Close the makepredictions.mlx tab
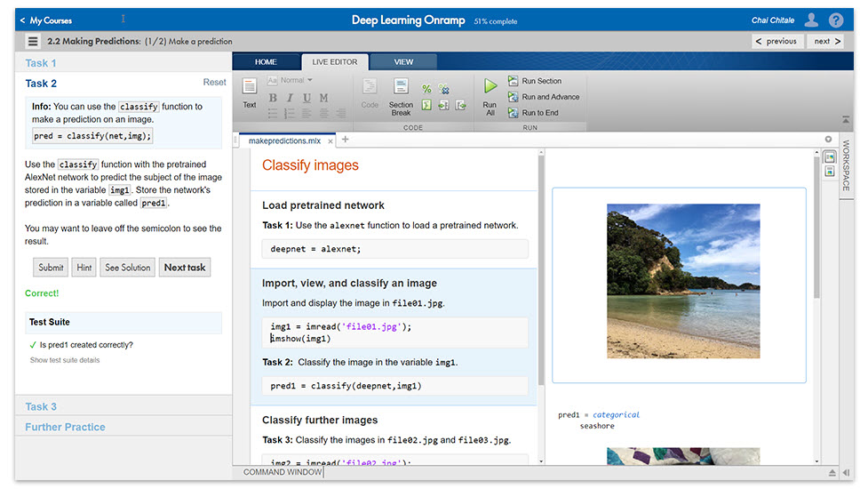The width and height of the screenshot is (868, 489). (330, 141)
